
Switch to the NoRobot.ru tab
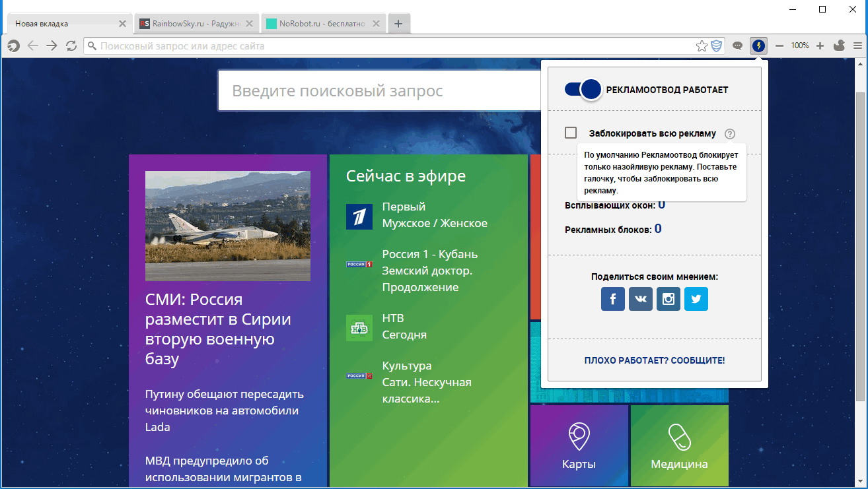pyautogui.click(x=324, y=23)
